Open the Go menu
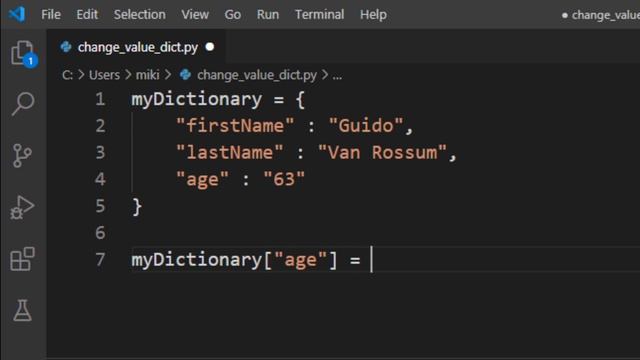 tap(233, 15)
